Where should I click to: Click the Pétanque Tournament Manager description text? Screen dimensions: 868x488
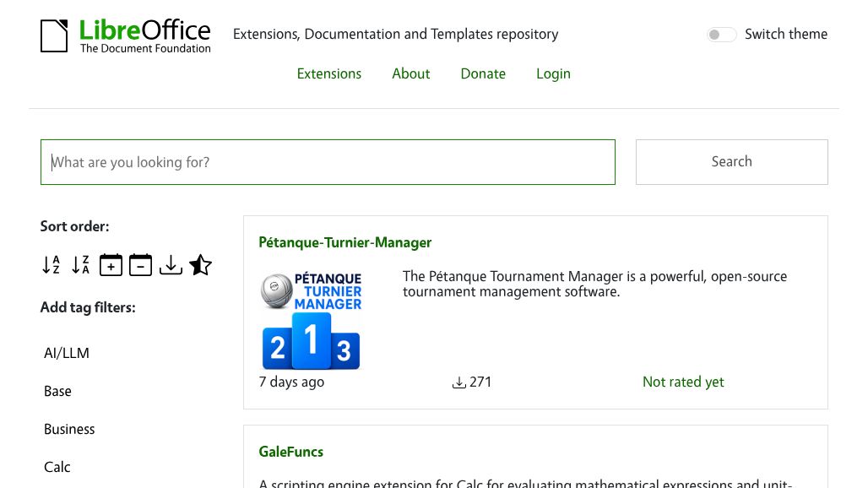[594, 284]
